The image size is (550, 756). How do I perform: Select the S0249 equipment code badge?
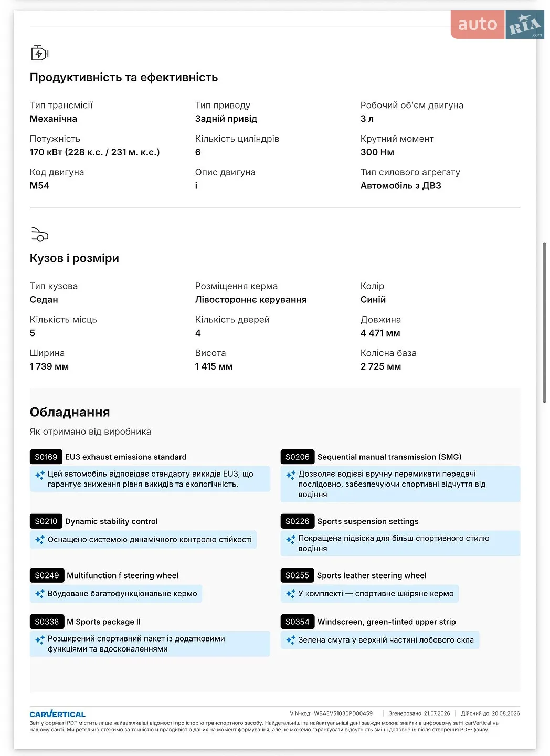[47, 575]
